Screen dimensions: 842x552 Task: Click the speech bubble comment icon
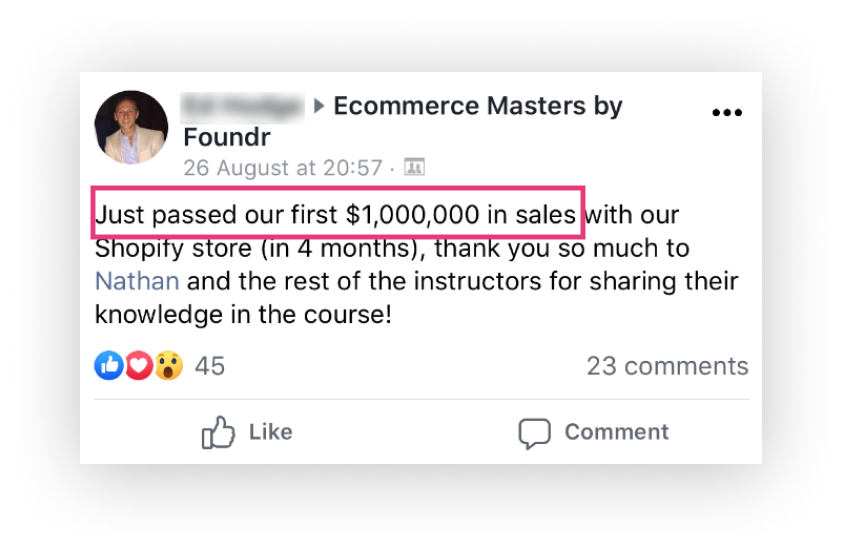tap(534, 433)
